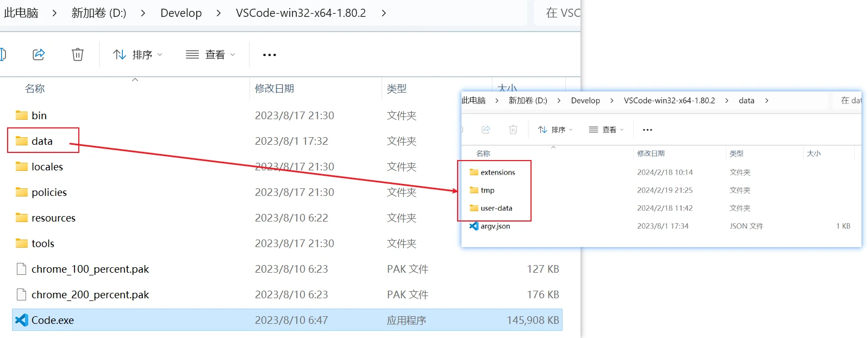Click share icon in smaller data window
868x338 pixels.
click(x=486, y=130)
